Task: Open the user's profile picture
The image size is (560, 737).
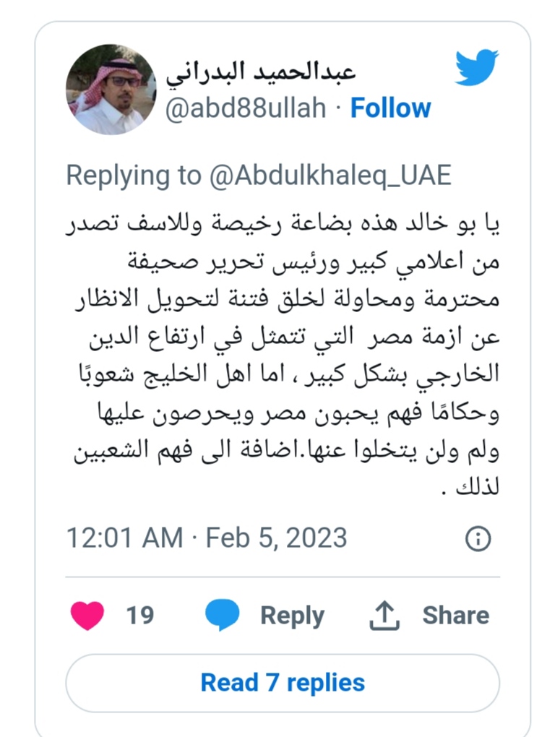Action: tap(111, 90)
